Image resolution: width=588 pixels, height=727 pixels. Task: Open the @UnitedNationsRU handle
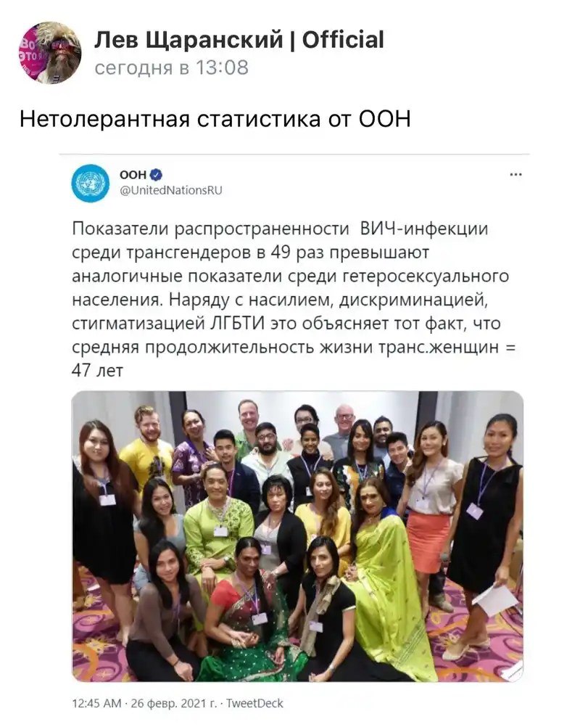tap(171, 190)
